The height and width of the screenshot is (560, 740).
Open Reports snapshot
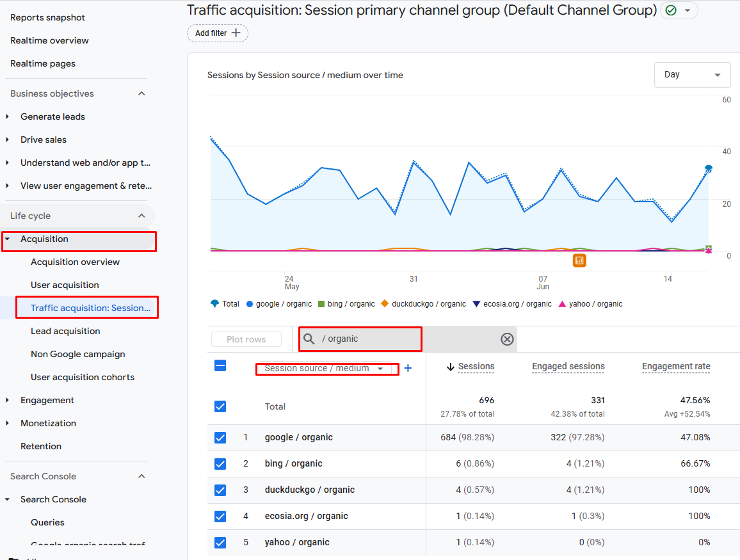coord(47,17)
